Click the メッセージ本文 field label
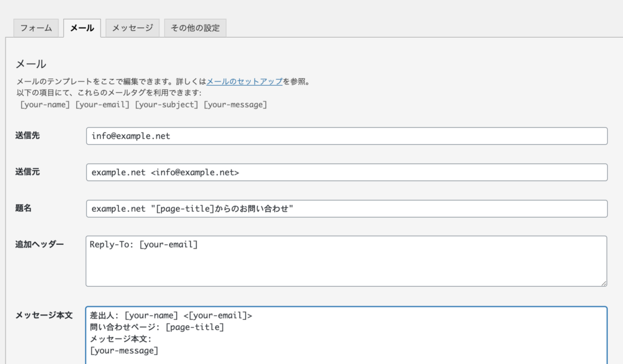623x364 pixels. [x=44, y=315]
